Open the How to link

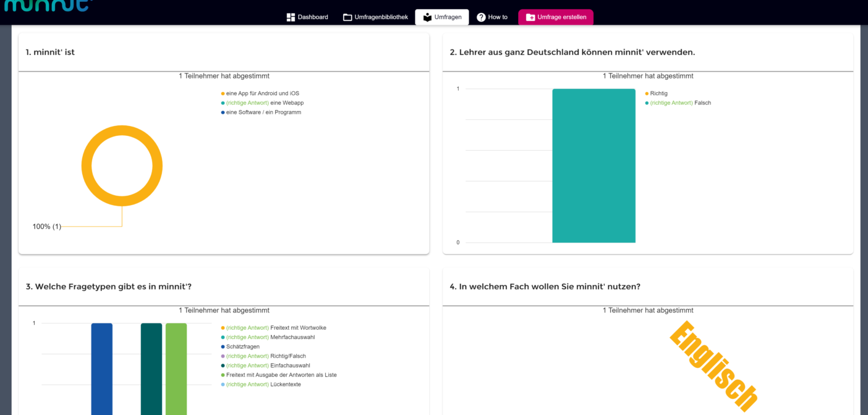(498, 17)
